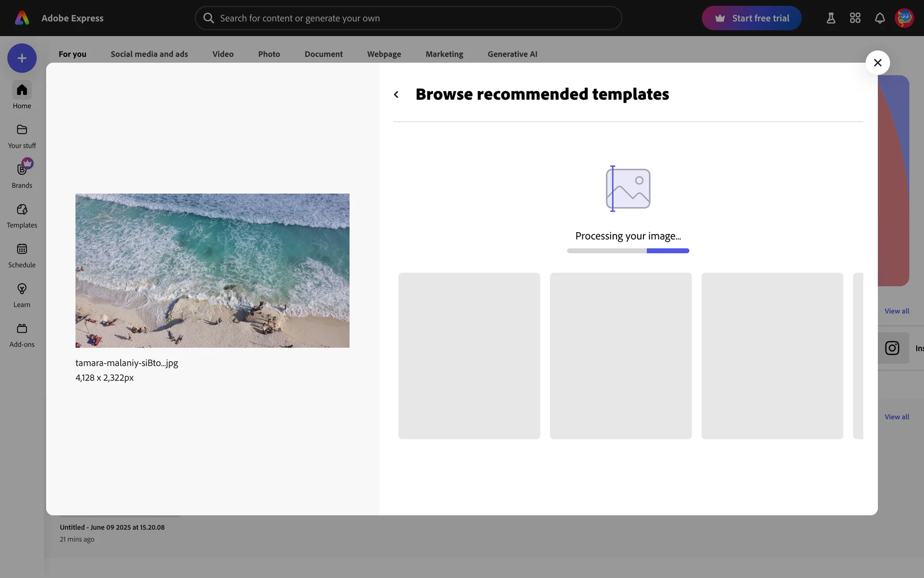Open Add-ons in the sidebar
Viewport: 924px width, 578px height.
click(x=22, y=335)
